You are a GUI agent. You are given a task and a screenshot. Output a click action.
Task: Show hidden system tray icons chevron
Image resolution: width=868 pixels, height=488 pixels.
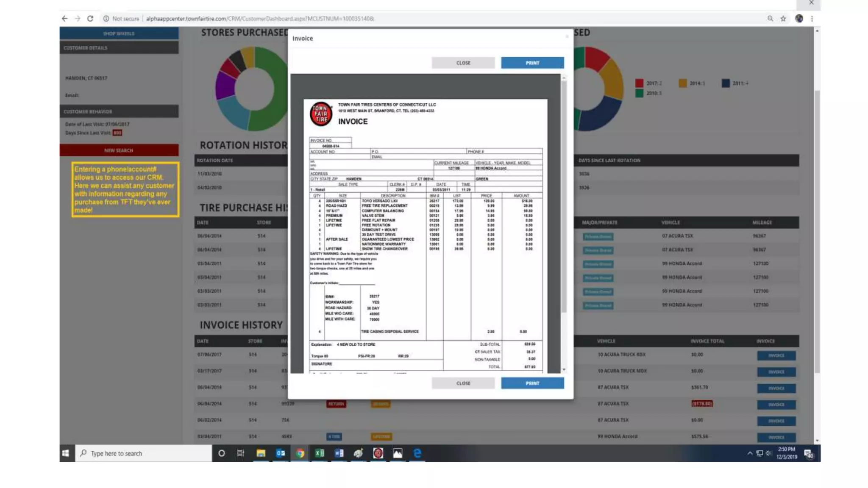tap(750, 453)
